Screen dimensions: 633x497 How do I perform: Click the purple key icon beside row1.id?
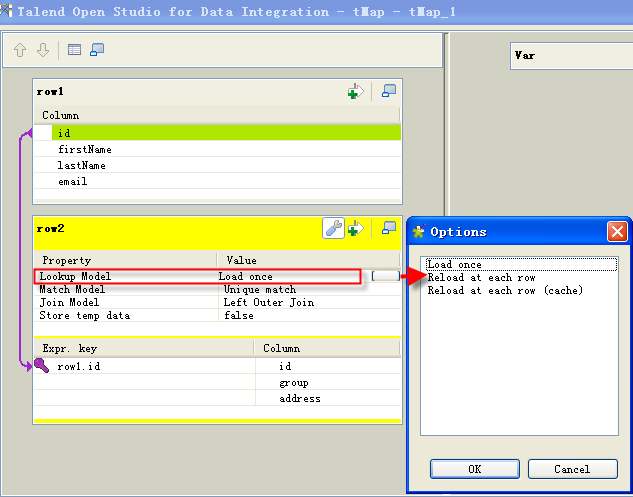(42, 366)
